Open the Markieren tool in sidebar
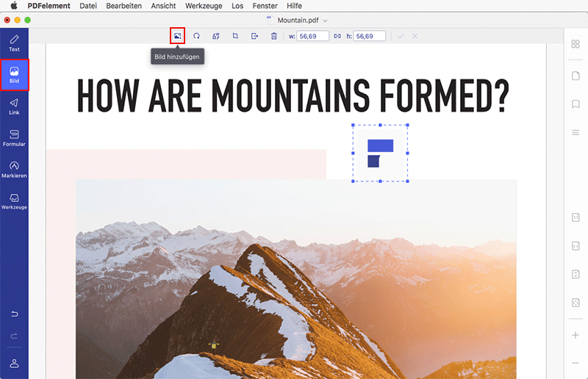Image resolution: width=588 pixels, height=379 pixels. click(x=14, y=170)
